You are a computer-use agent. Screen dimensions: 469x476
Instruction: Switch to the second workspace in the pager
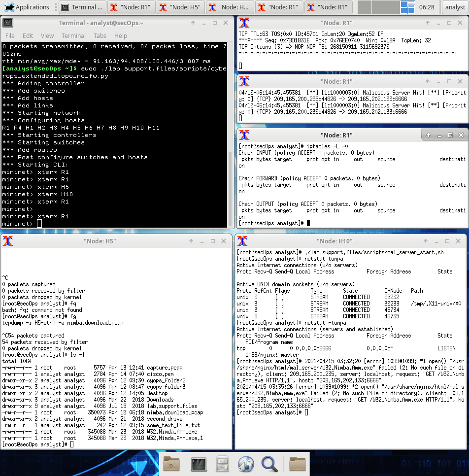[x=378, y=7]
